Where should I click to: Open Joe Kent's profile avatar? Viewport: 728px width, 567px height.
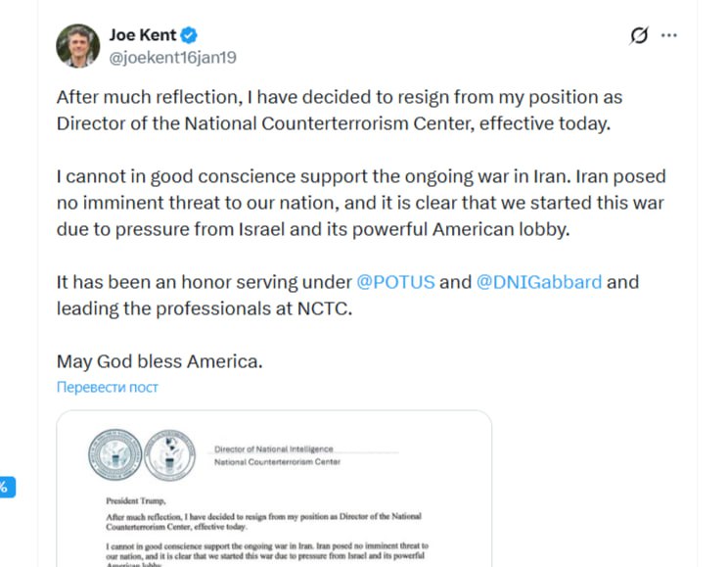click(78, 46)
